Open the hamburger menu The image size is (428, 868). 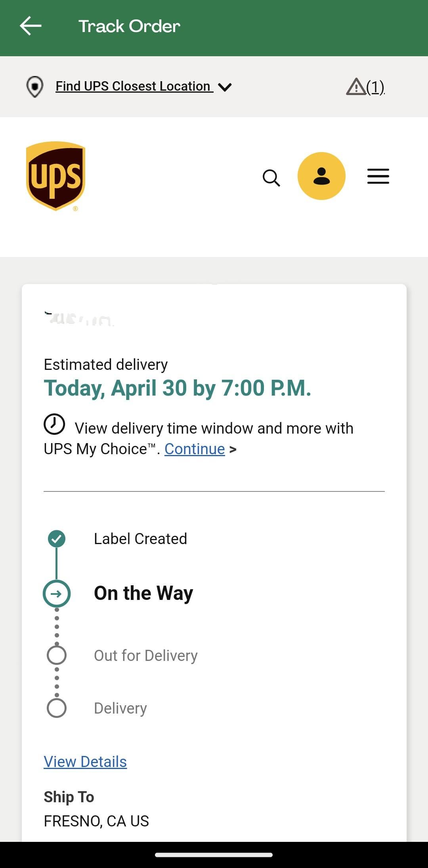click(378, 176)
